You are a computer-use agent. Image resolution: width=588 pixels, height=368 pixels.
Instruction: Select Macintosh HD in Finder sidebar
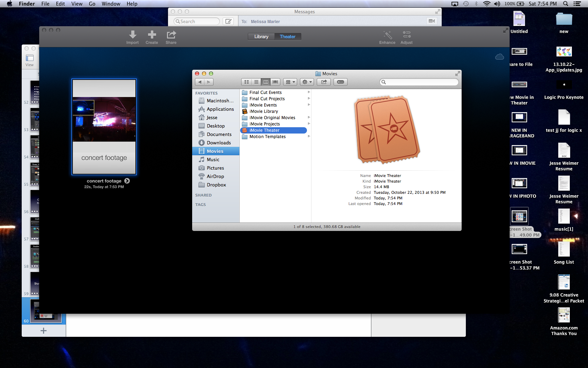coord(216,101)
